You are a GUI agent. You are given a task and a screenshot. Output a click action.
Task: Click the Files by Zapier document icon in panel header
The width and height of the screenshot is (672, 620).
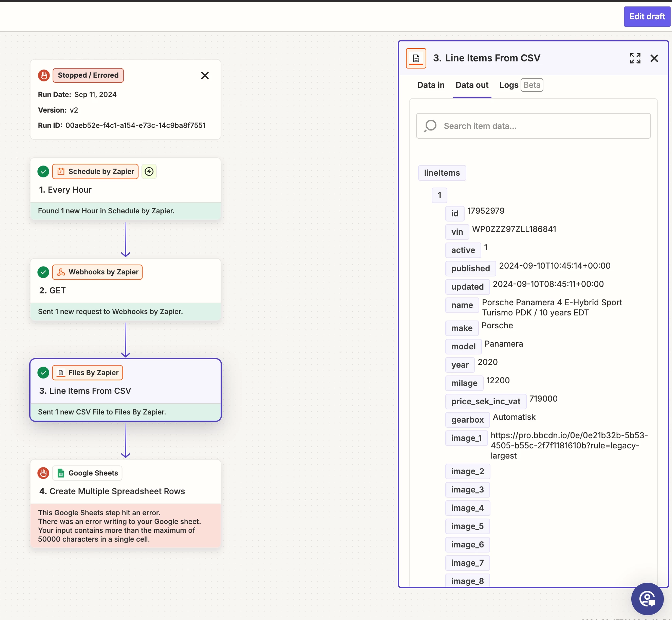click(416, 58)
